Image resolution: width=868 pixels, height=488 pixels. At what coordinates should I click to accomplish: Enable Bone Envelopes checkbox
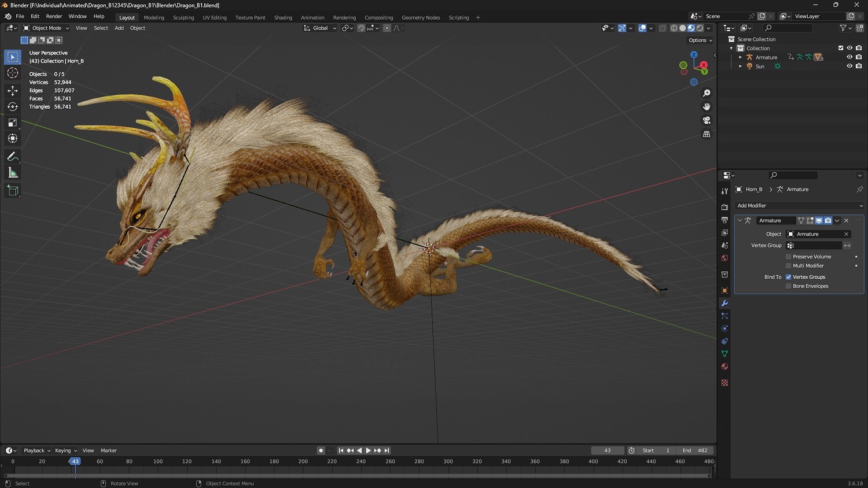[788, 286]
